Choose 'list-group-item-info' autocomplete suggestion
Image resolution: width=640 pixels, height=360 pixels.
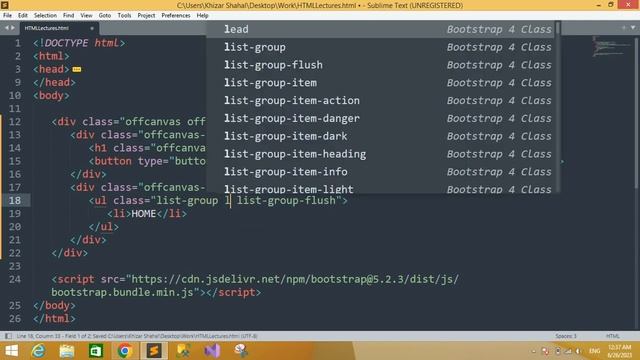coord(380,172)
